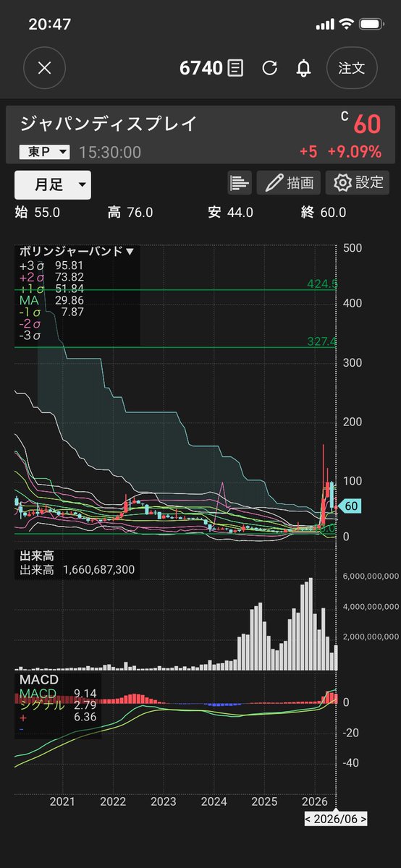The width and height of the screenshot is (401, 868).
Task: Tap the ジャパンディスプレイ company name
Action: (108, 124)
